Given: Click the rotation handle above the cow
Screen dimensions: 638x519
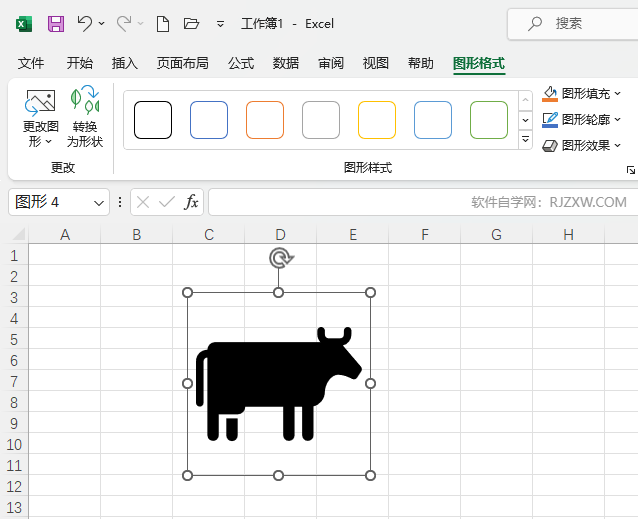Looking at the screenshot, I should (280, 259).
